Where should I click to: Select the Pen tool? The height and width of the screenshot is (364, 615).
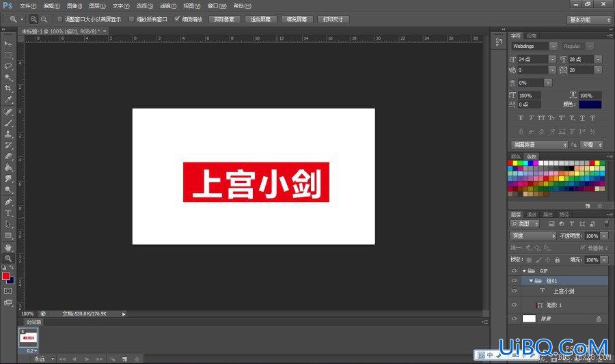point(8,202)
